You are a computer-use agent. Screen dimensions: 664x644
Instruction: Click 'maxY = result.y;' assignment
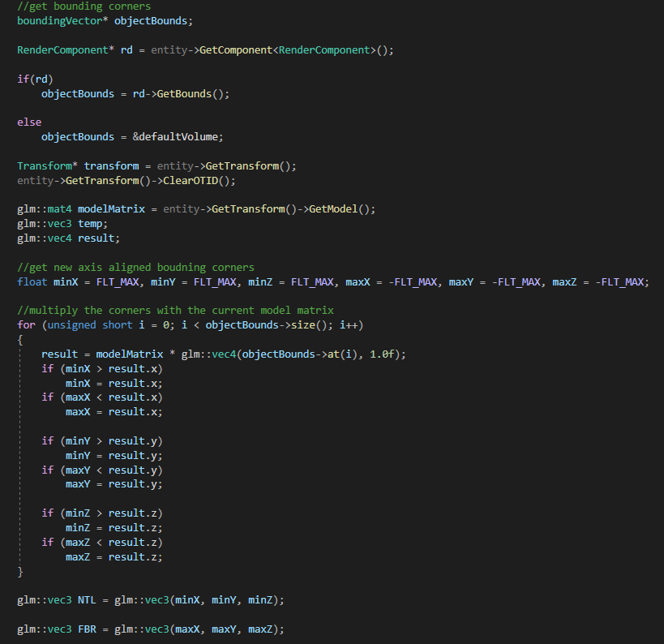[x=114, y=484]
